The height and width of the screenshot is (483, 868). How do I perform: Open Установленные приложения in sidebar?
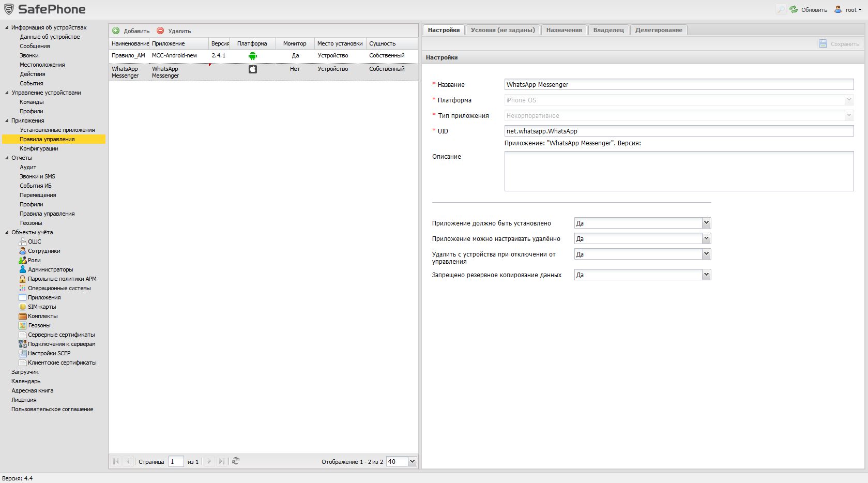click(57, 130)
